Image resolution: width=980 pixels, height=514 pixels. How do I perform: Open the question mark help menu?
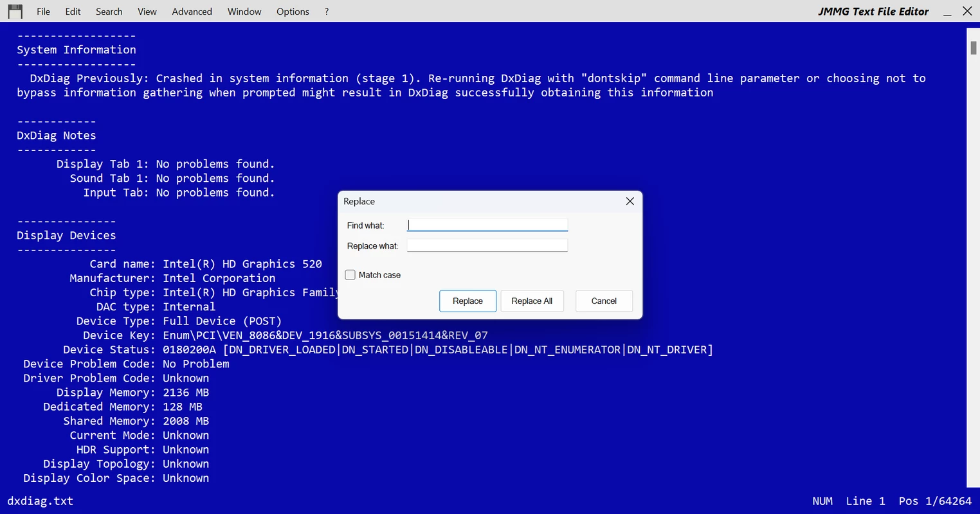click(x=327, y=12)
